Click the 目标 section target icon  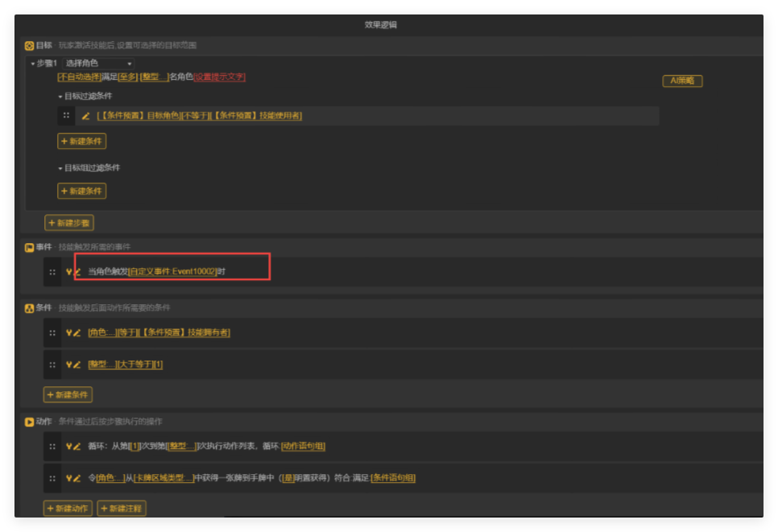[x=29, y=46]
